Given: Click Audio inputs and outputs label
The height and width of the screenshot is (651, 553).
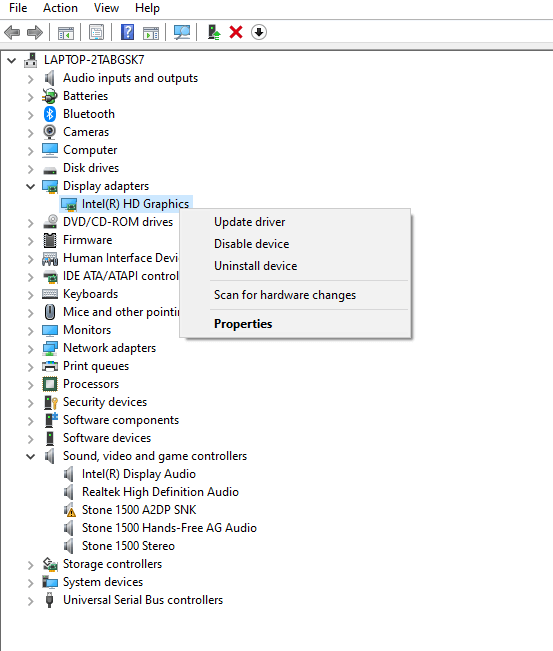Looking at the screenshot, I should point(130,78).
